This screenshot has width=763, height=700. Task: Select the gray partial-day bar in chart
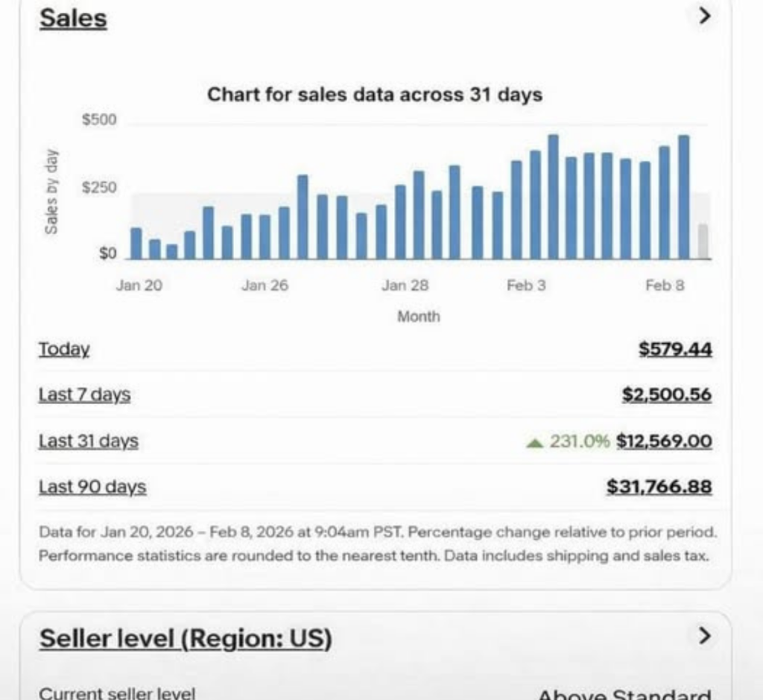coord(703,242)
